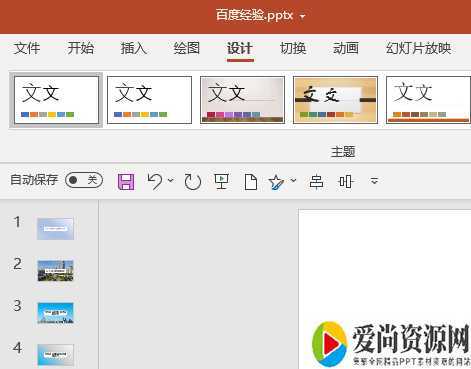The height and width of the screenshot is (369, 471).
Task: Open the 幻灯片放映 tab
Action: click(419, 49)
